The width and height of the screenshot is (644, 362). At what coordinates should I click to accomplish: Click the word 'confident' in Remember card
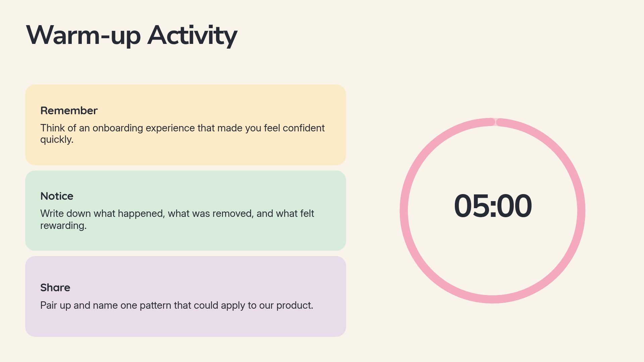point(304,128)
